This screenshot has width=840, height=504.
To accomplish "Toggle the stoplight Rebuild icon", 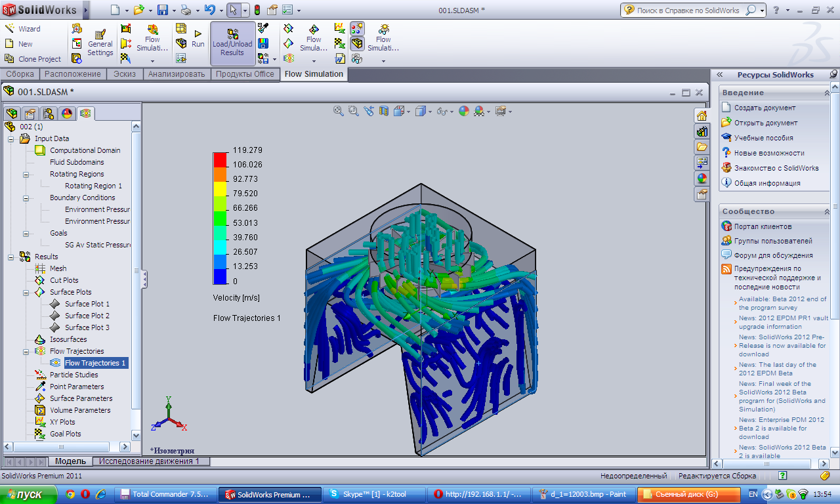I will point(257,10).
